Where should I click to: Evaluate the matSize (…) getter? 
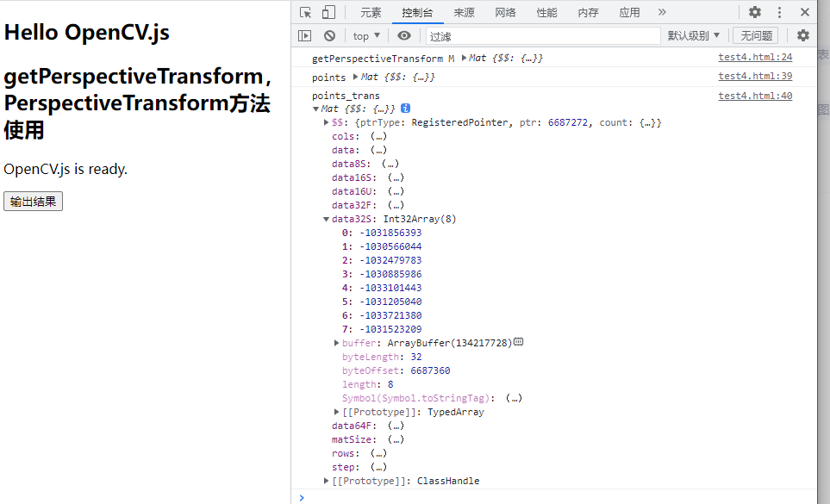point(396,439)
